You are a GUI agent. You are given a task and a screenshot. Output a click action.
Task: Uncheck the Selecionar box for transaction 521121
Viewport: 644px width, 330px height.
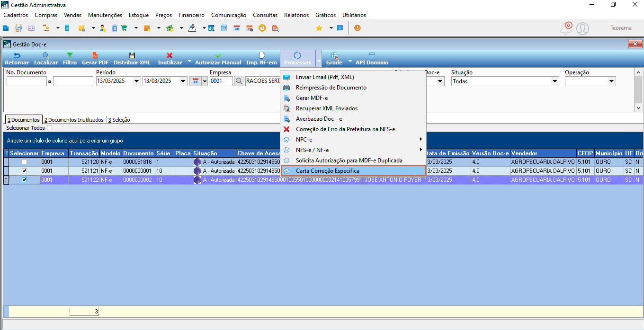pos(24,171)
